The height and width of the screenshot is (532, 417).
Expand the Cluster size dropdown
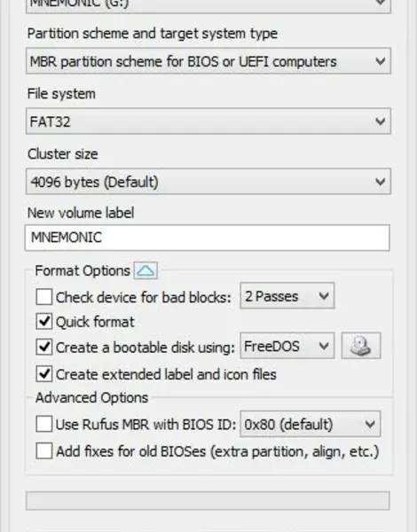[x=208, y=182]
